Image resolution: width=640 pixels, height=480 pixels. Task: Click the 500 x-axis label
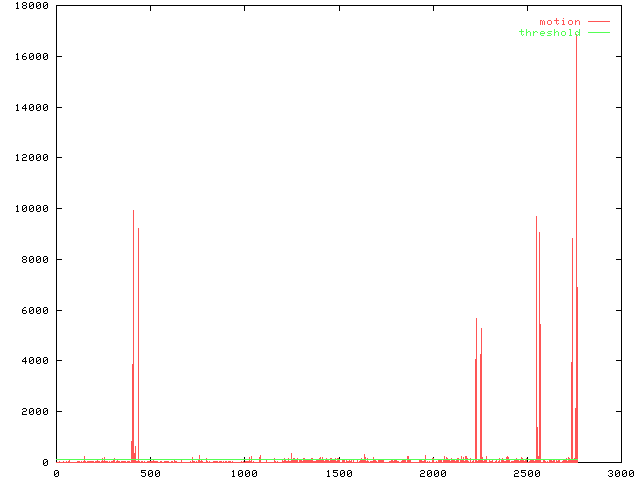coord(150,474)
